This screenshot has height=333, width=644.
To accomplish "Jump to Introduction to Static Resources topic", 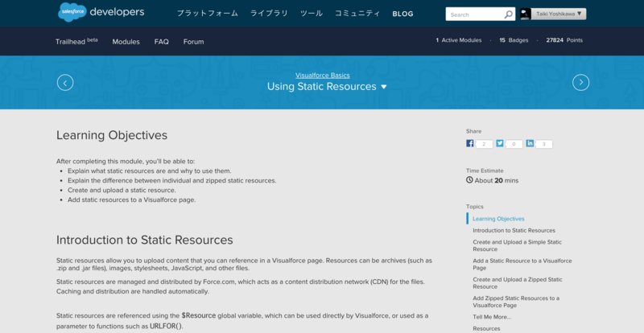I will click(x=514, y=230).
